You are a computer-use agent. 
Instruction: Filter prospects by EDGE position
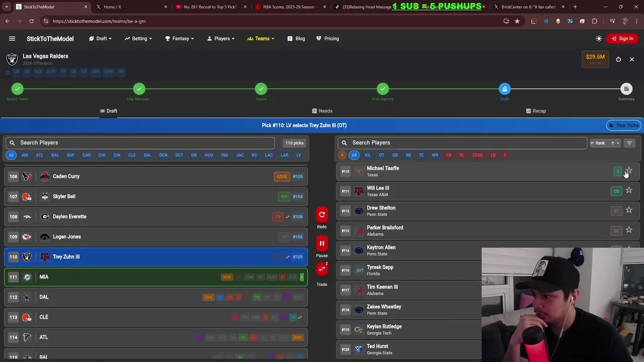477,155
